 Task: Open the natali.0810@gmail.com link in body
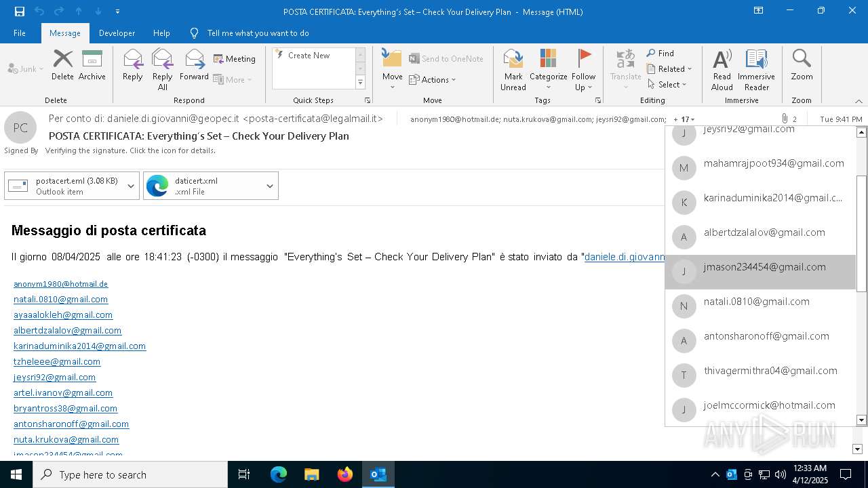61,300
